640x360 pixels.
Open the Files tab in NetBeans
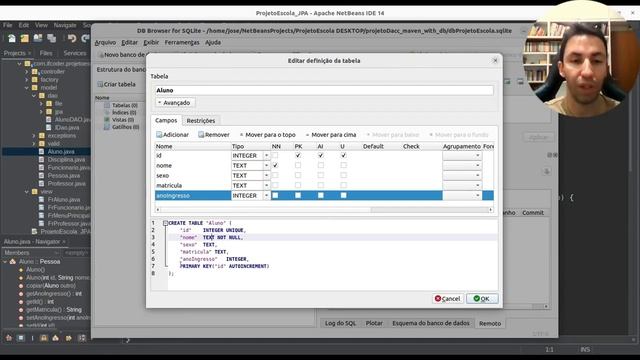46,53
